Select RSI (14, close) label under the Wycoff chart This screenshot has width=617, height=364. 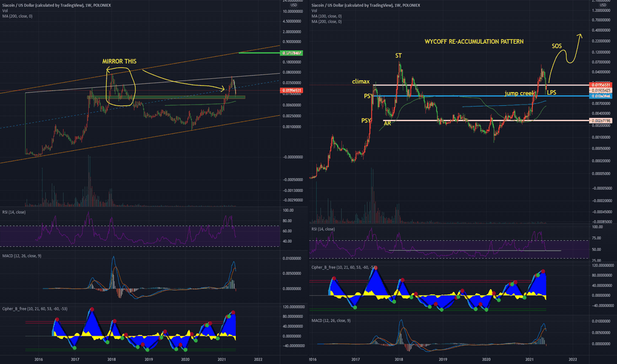click(323, 229)
